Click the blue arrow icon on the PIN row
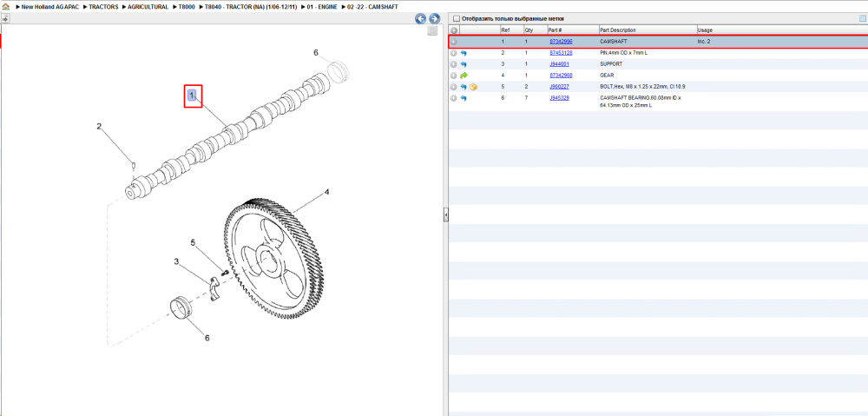Viewport: 868px width, 416px height. pyautogui.click(x=464, y=53)
